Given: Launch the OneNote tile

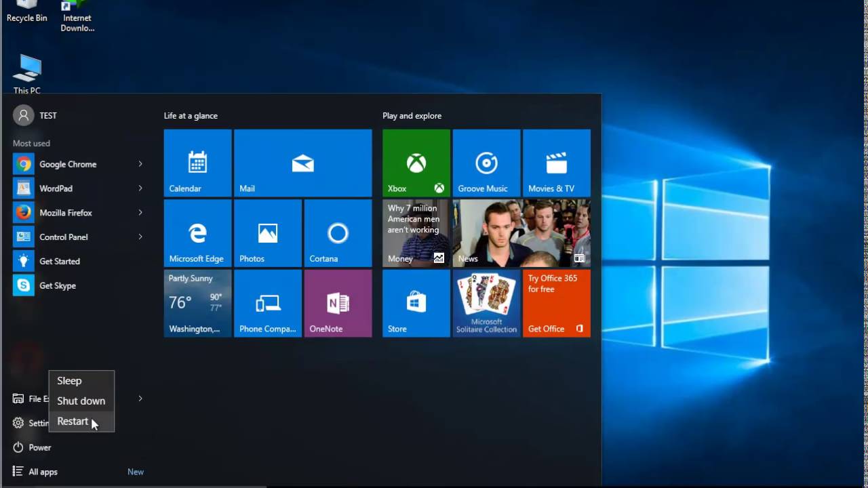Looking at the screenshot, I should click(x=338, y=303).
